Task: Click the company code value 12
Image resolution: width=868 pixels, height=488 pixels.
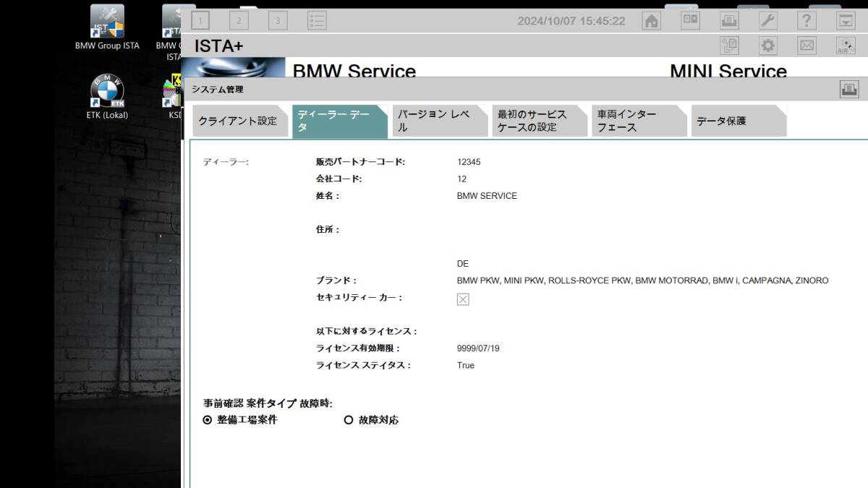Action: pos(461,179)
